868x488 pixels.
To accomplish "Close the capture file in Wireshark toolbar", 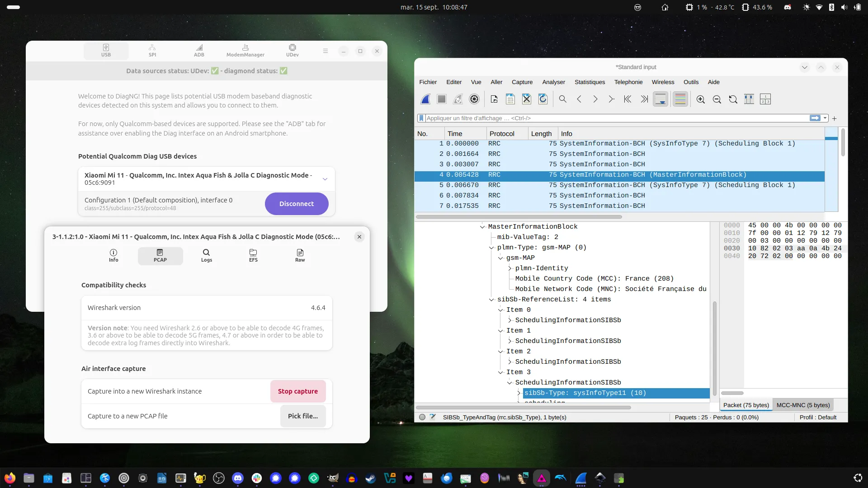I will click(527, 99).
